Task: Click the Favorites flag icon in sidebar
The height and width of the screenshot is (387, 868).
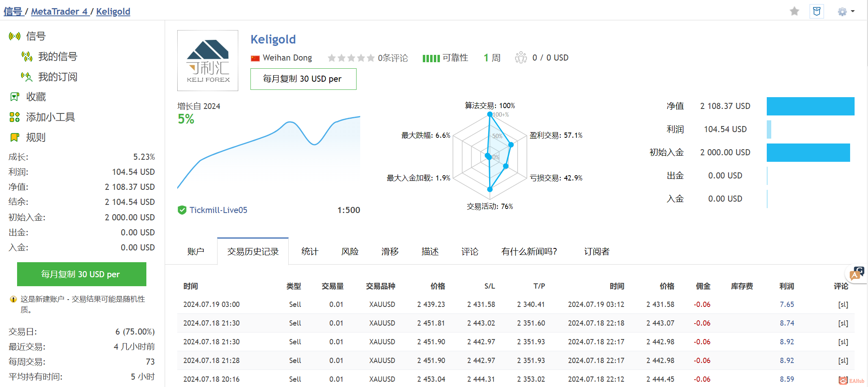Action: [x=15, y=97]
